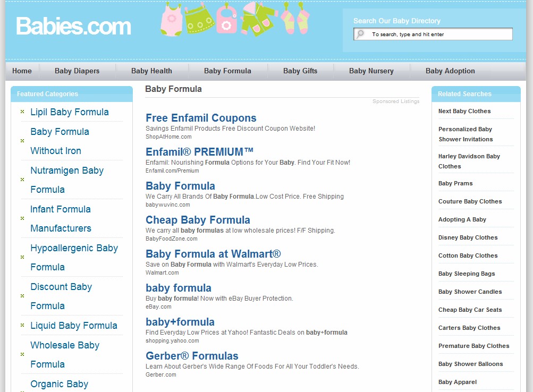
Task: Open the Baby Gifts menu
Action: [x=300, y=71]
